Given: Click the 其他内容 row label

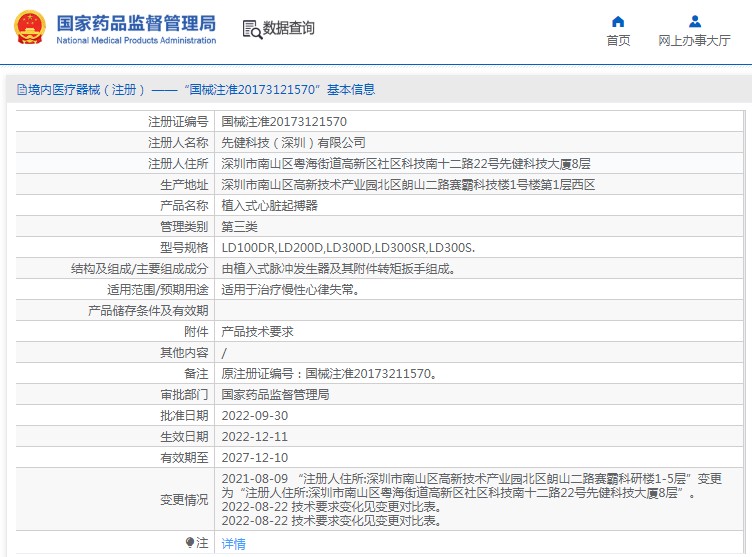Looking at the screenshot, I should point(184,353).
